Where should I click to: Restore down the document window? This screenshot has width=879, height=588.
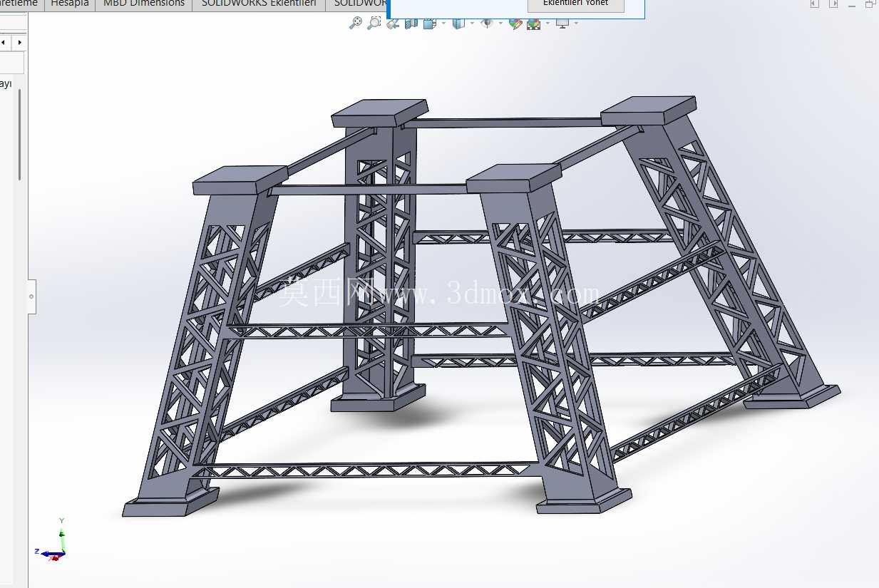pyautogui.click(x=870, y=4)
